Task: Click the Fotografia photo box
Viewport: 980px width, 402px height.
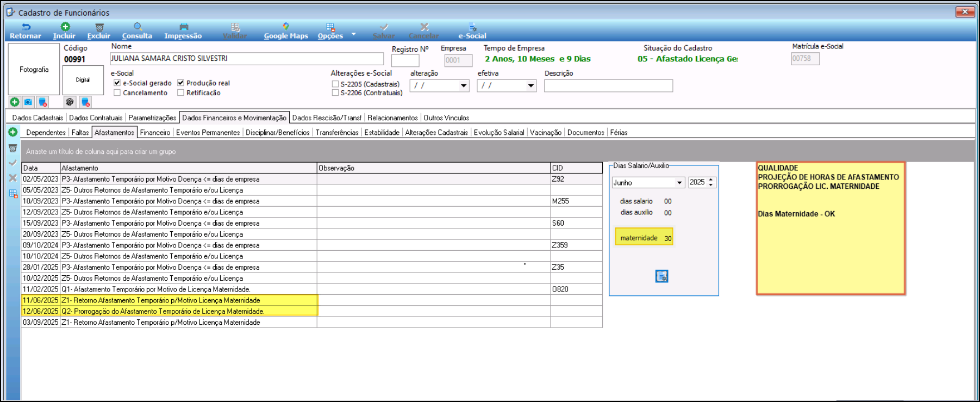Action: coord(34,69)
